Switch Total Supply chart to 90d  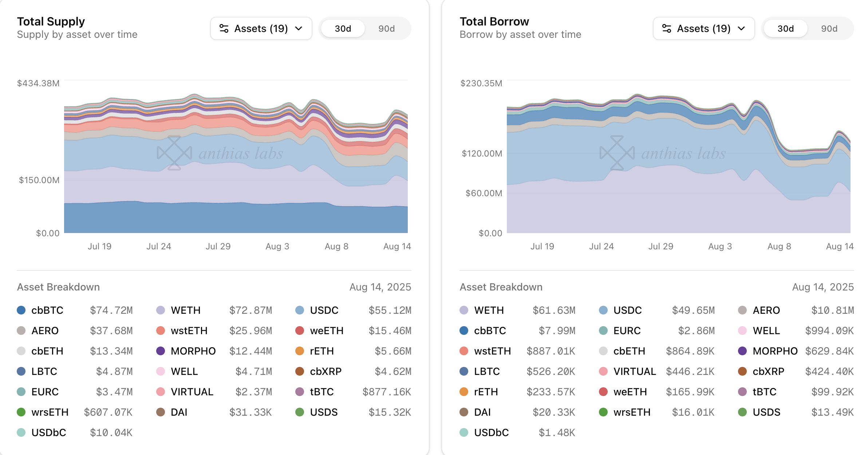click(386, 28)
